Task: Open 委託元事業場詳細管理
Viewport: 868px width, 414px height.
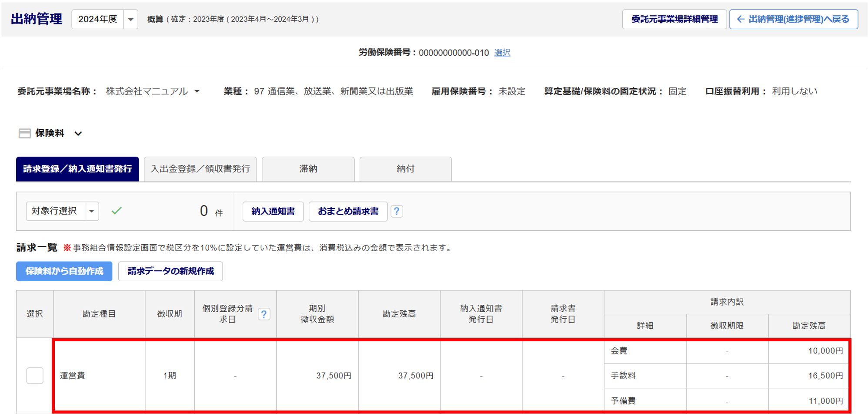Action: pyautogui.click(x=674, y=20)
